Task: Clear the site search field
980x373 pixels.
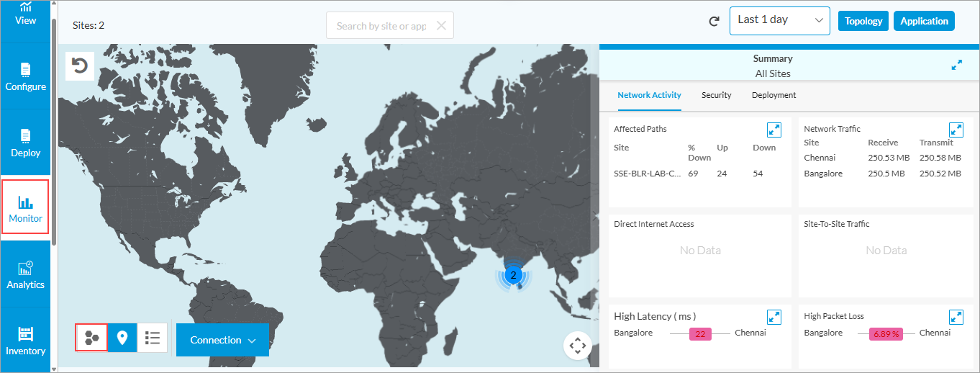Action: [x=441, y=26]
